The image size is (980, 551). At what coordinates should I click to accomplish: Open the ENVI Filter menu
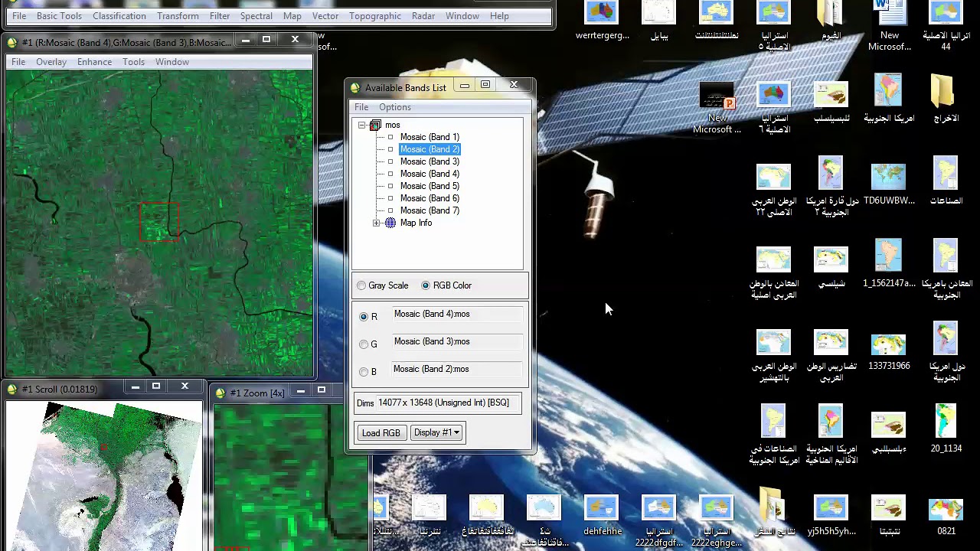pyautogui.click(x=220, y=15)
